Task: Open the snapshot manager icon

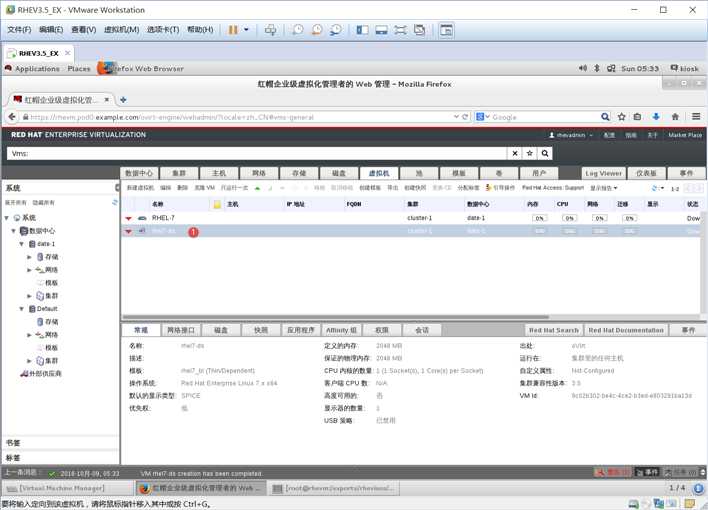Action: [x=336, y=30]
